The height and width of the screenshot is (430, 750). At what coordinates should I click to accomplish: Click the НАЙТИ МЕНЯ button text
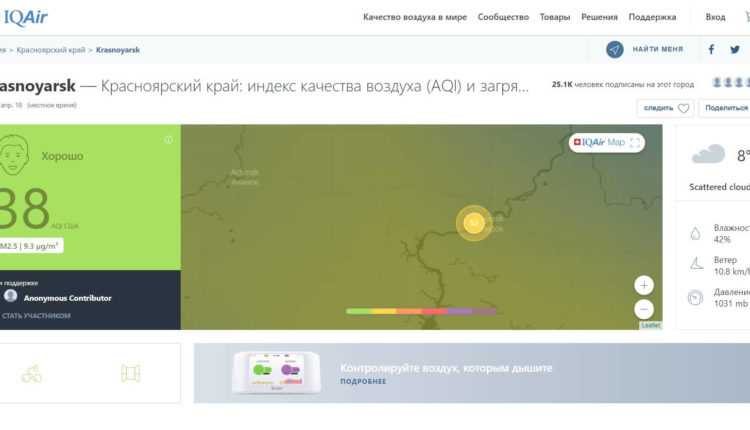tap(658, 49)
